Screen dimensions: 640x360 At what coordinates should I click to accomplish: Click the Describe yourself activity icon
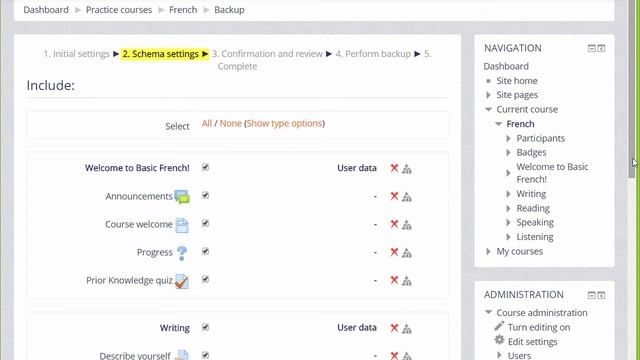coord(182,355)
